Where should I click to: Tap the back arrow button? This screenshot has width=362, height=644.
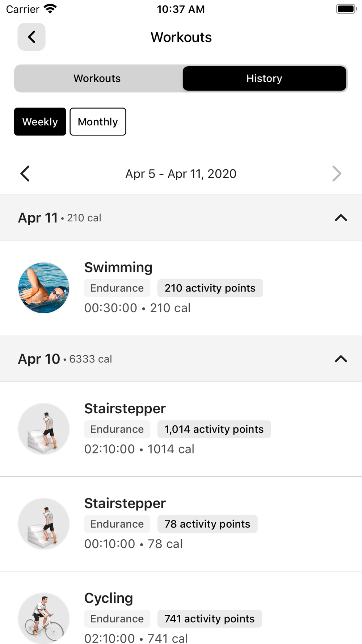click(31, 37)
